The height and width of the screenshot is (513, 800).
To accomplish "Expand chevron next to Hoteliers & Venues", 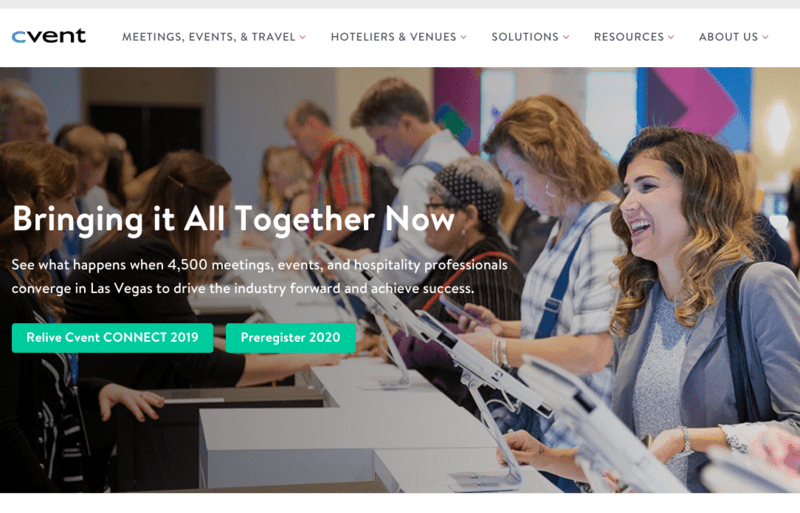I will [464, 37].
